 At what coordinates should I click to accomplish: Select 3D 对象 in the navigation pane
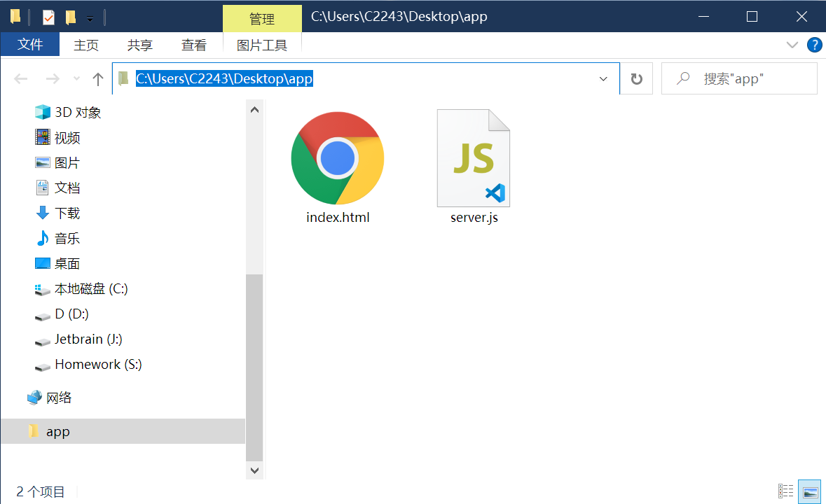pos(67,112)
